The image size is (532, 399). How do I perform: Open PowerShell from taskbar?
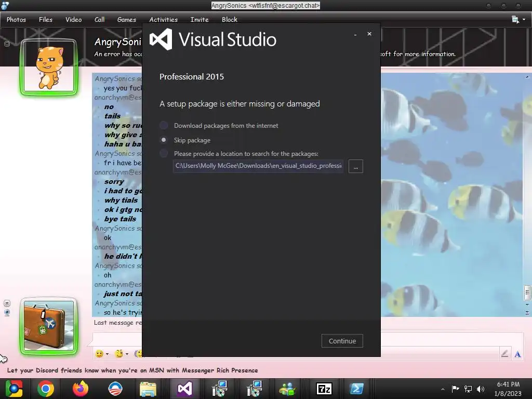click(356, 389)
